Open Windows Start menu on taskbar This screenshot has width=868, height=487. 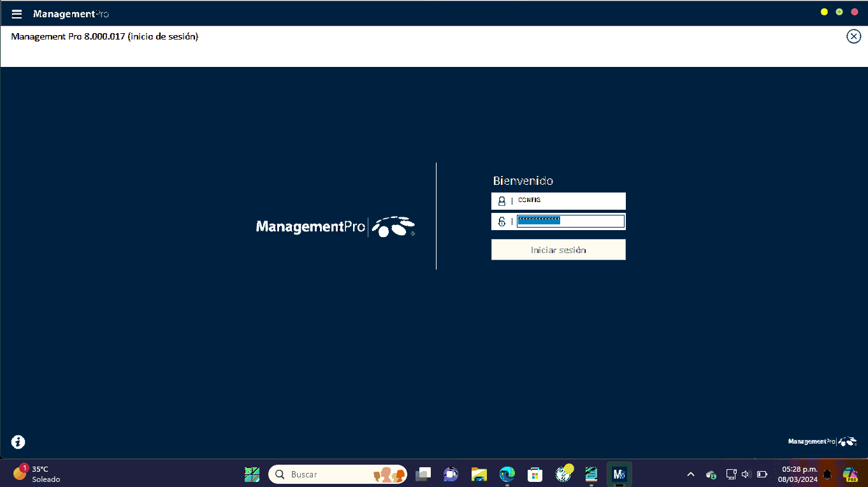pos(252,474)
